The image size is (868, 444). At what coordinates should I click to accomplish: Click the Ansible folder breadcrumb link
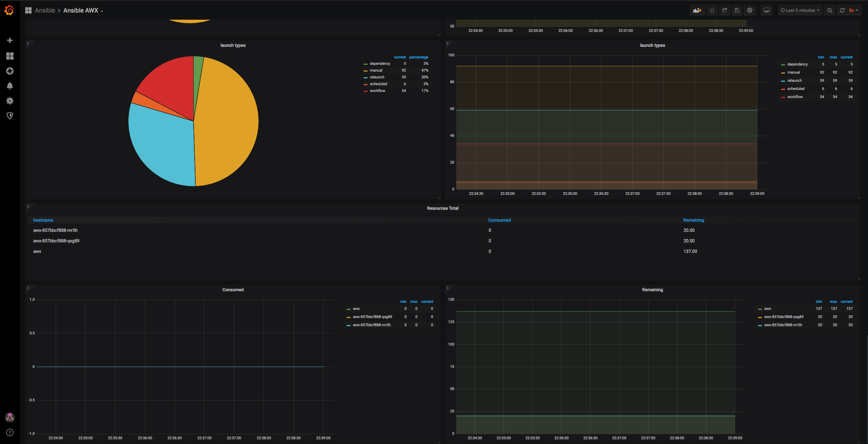click(x=45, y=11)
